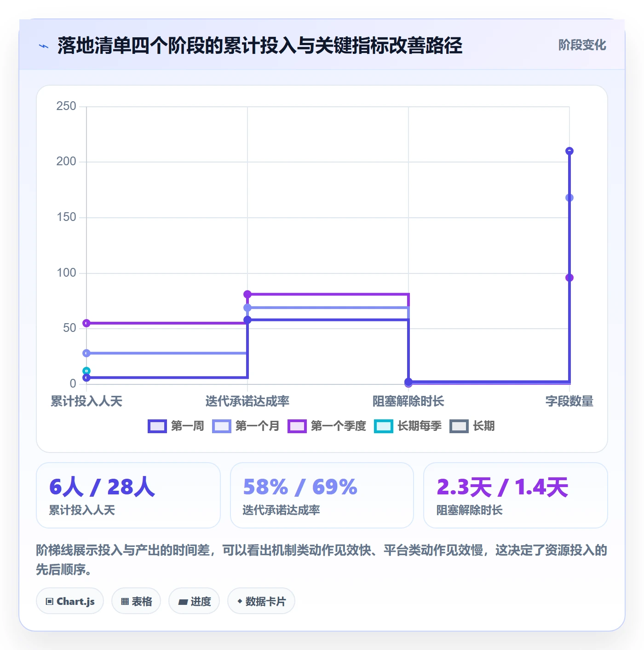Click the purple 第一个季度 point above 迭代承诺达成率
Screen dimensions: 644x650
coord(247,294)
